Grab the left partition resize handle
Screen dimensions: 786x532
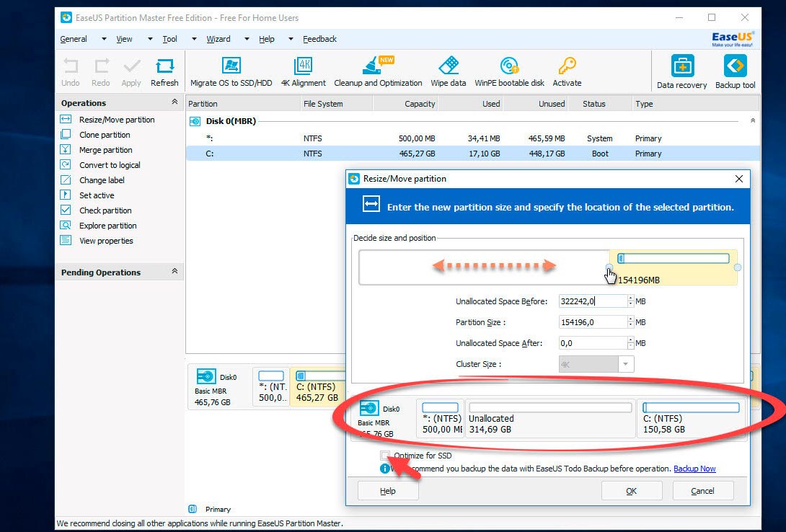tap(609, 267)
